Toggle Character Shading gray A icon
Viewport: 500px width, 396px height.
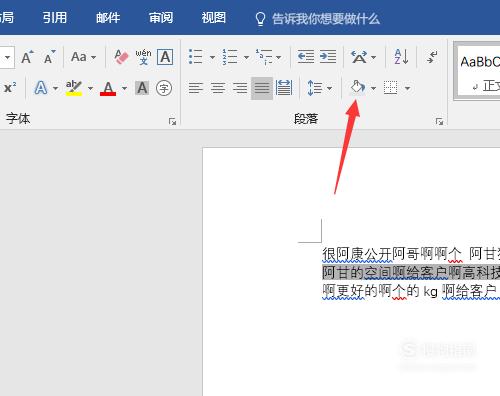(x=142, y=88)
